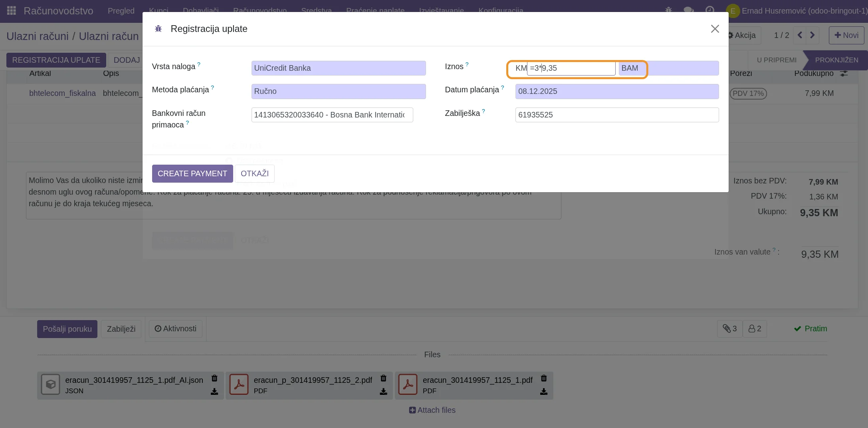
Task: Open the Konfiguracija menu
Action: coord(501,11)
